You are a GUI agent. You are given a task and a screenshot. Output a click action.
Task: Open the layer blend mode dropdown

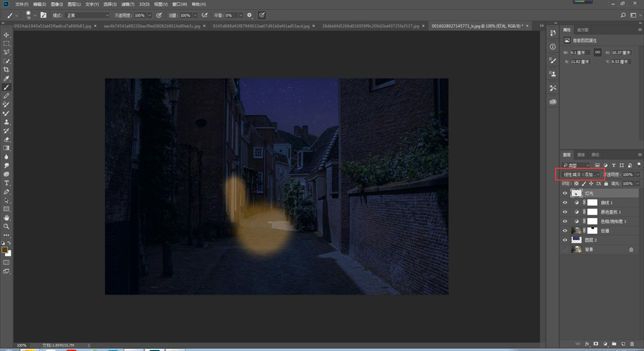580,174
